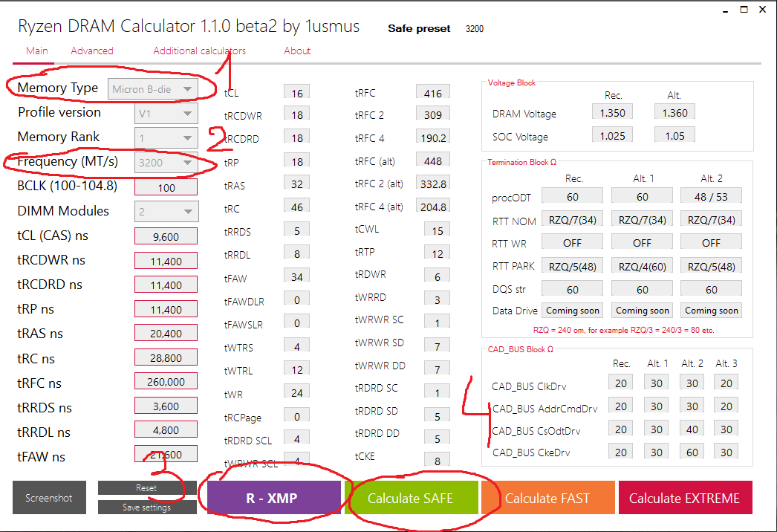Open the DIMM Modules dropdown

click(x=166, y=211)
